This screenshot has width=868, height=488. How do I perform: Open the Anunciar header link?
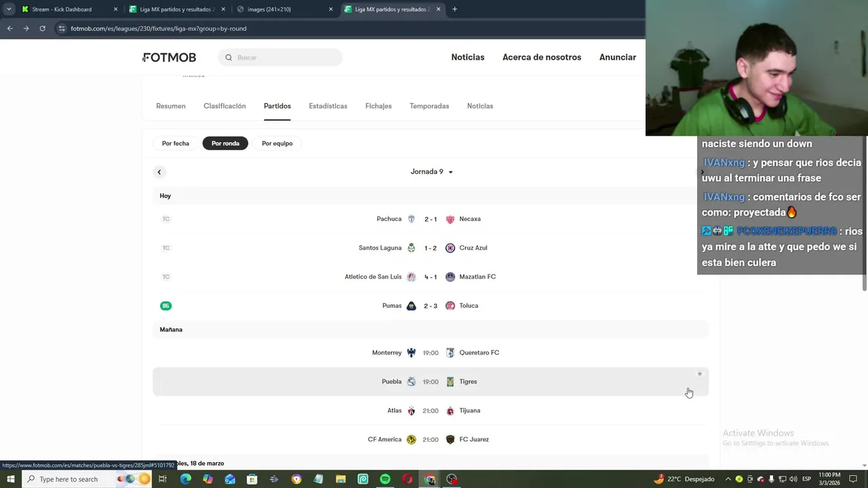[618, 57]
